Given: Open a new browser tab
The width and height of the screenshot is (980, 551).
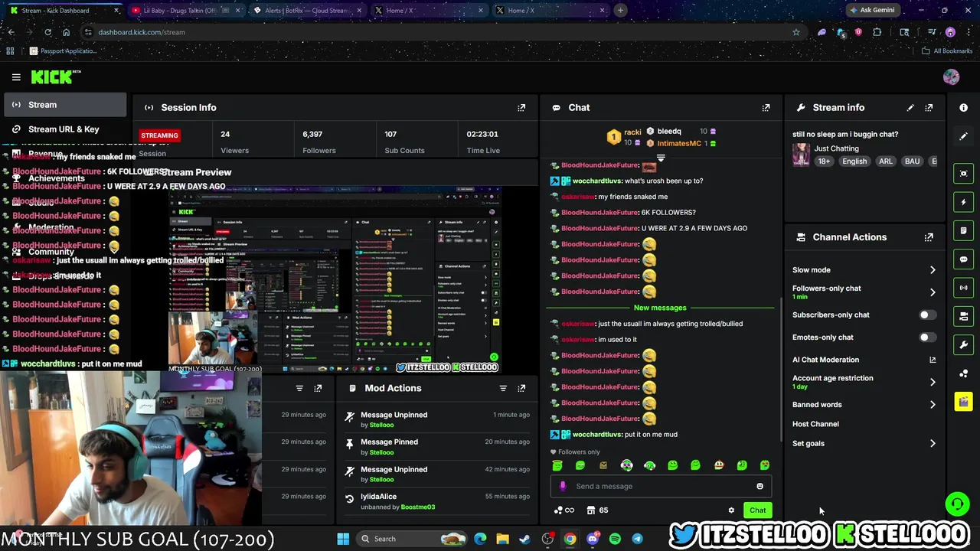Looking at the screenshot, I should click(x=620, y=11).
